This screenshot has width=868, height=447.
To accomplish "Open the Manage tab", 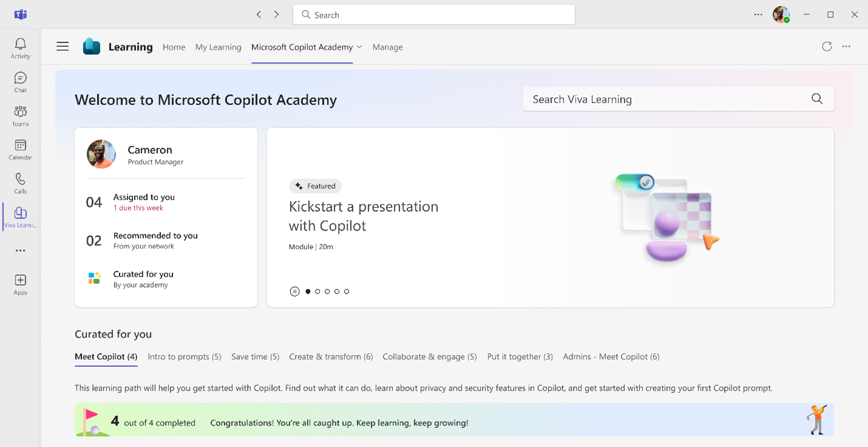I will [x=388, y=47].
